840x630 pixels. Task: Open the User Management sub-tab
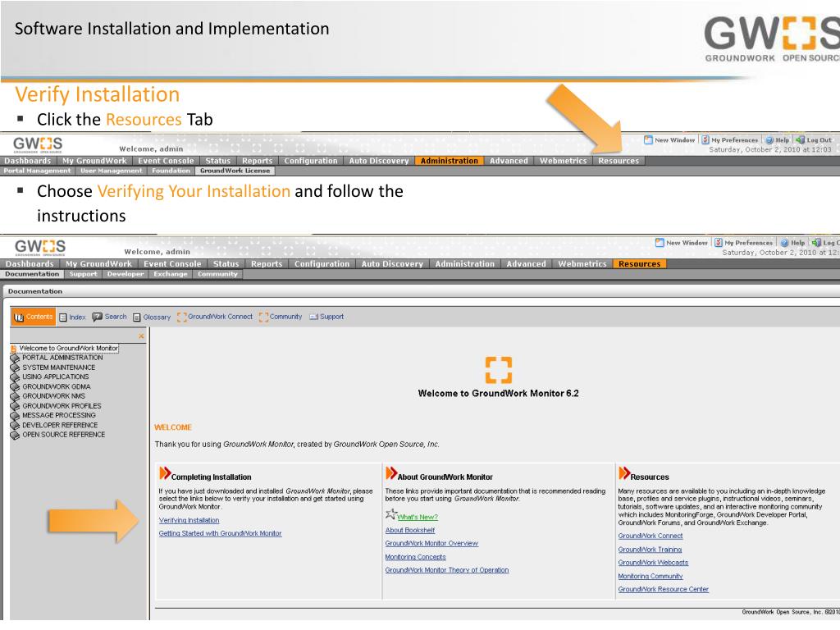[112, 171]
